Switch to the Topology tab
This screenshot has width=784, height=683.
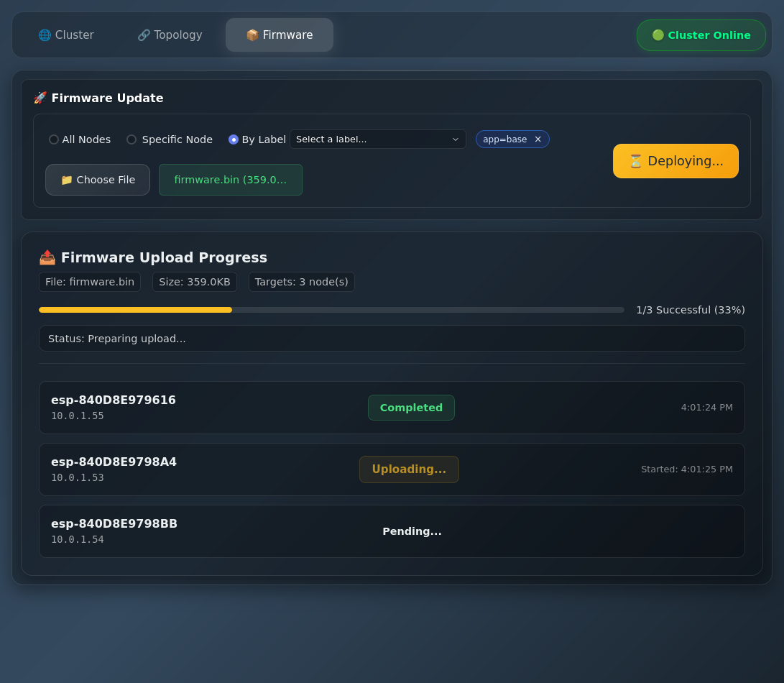click(170, 35)
